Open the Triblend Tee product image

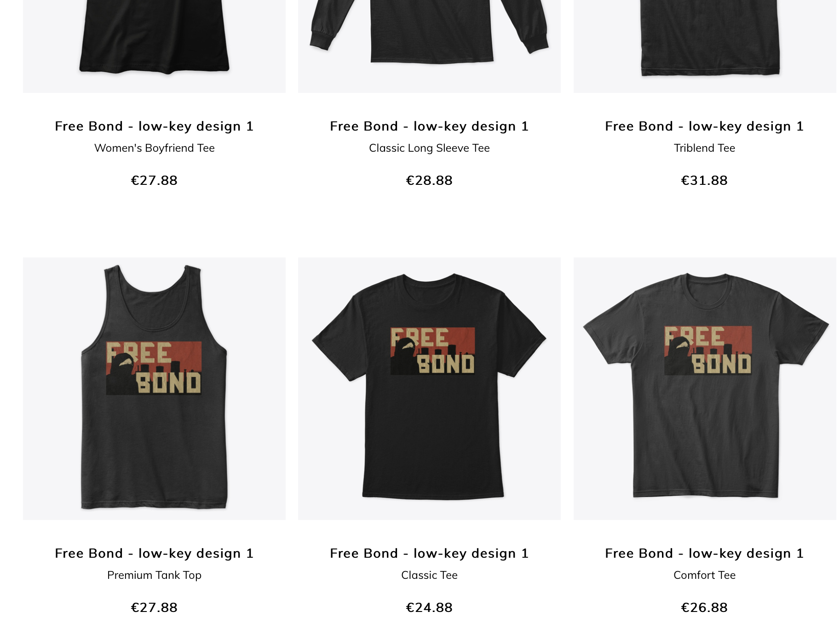coord(705,46)
